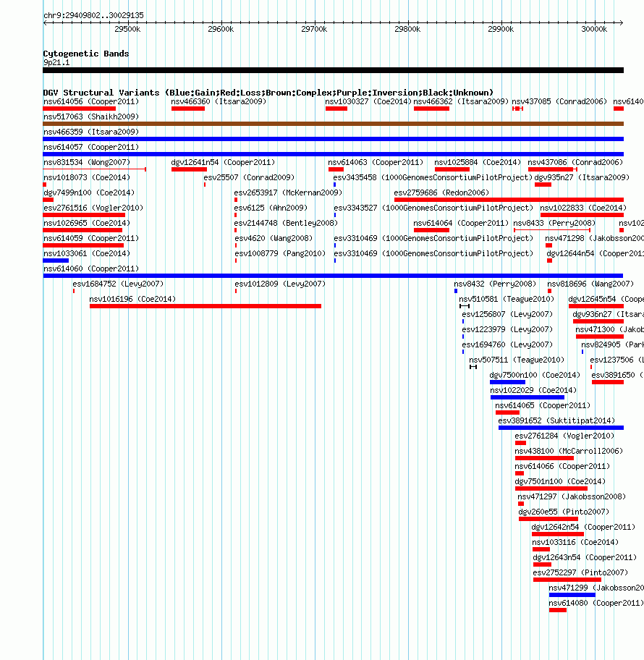
Task: Open nsv437085 (Conrad2006) variant
Action: tap(559, 101)
